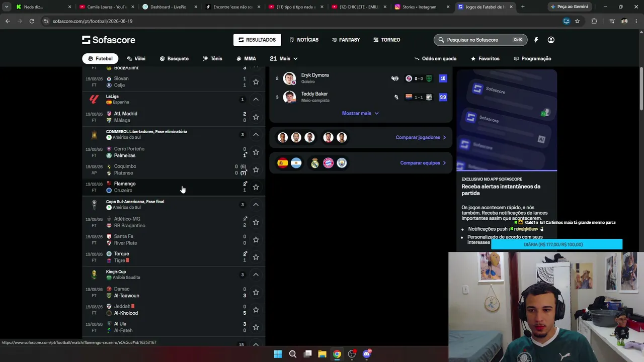The width and height of the screenshot is (644, 362).
Task: Open Discord from the taskbar
Action: [367, 354]
